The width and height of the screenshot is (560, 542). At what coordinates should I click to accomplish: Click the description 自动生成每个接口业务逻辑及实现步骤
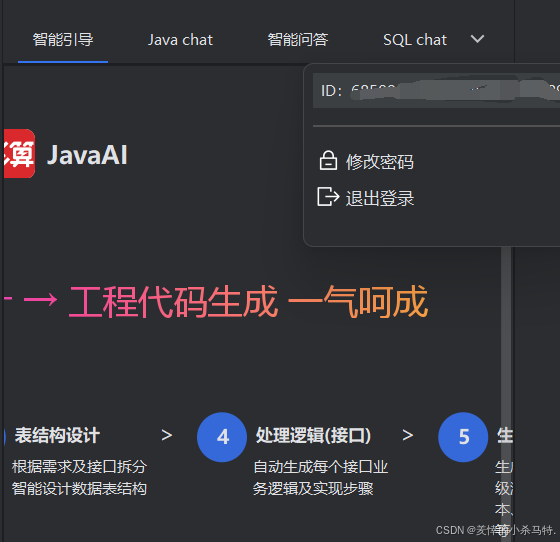320,478
